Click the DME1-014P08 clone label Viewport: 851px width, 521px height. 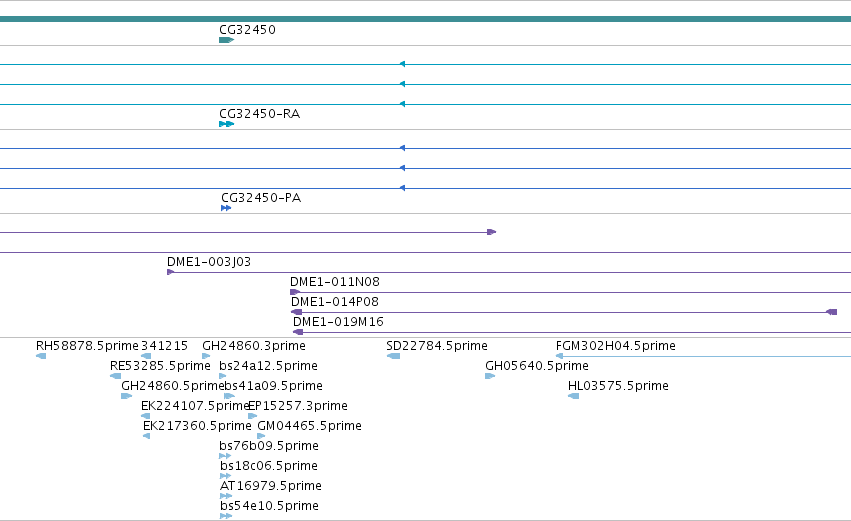335,302
